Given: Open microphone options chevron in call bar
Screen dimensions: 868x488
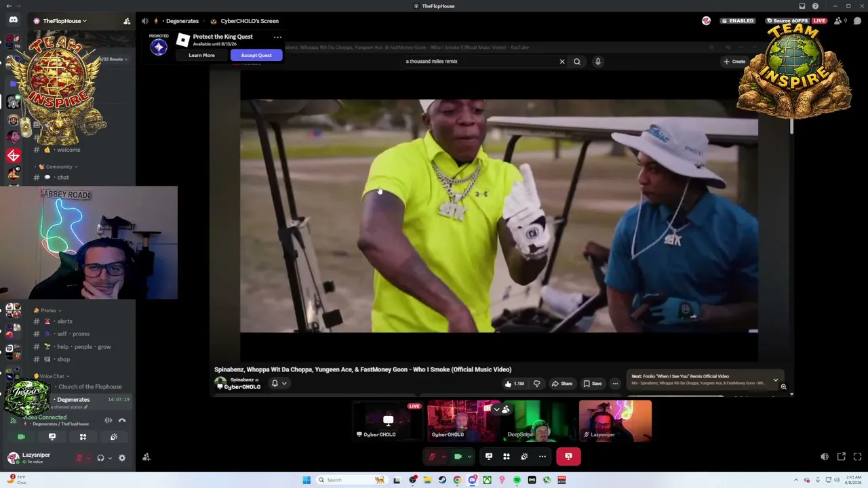Looking at the screenshot, I should pos(443,457).
